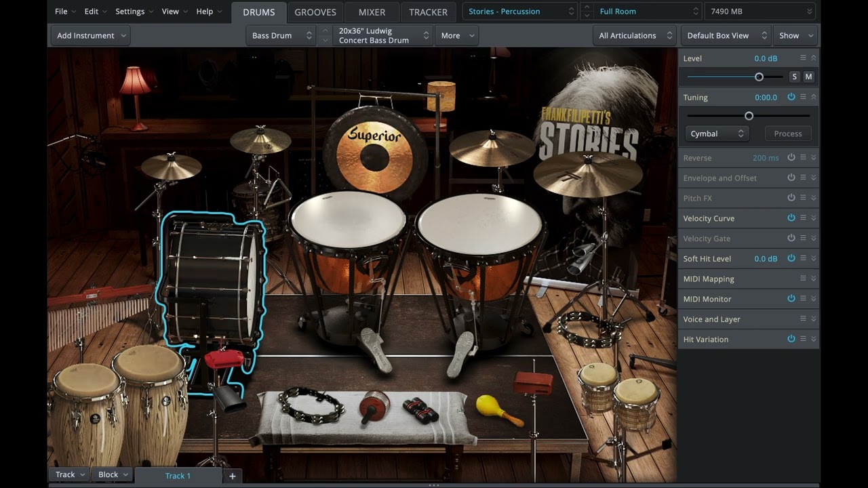The image size is (868, 488).
Task: Toggle the Soft Hit Level power button
Action: (x=791, y=258)
